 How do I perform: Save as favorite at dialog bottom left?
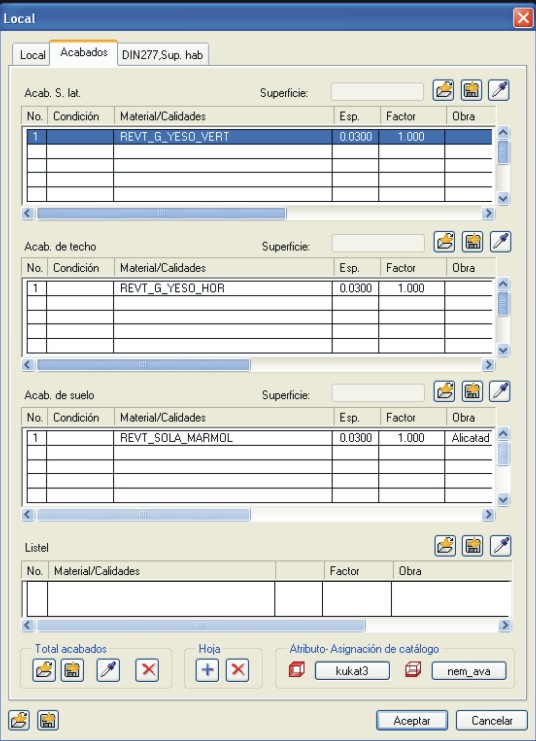[48, 720]
